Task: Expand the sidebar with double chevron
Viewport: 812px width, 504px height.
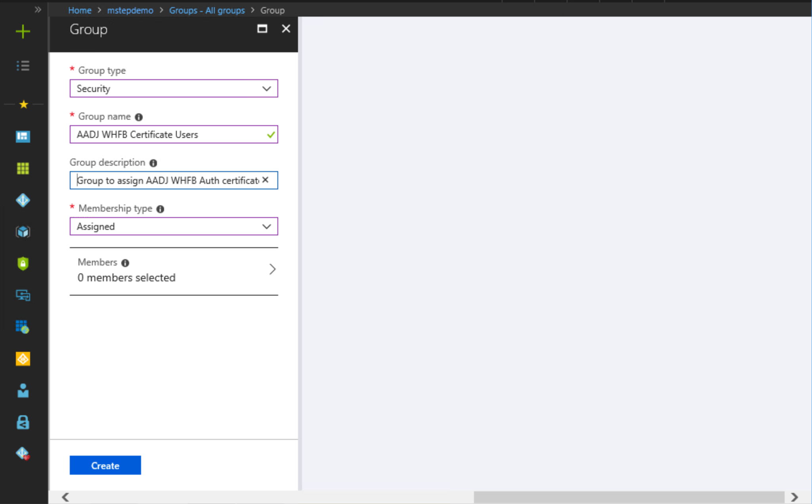Action: [38, 10]
